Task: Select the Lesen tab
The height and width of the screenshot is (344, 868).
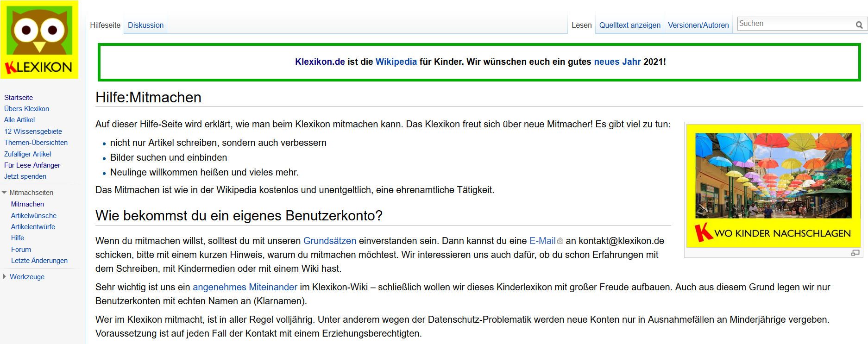Action: tap(581, 25)
